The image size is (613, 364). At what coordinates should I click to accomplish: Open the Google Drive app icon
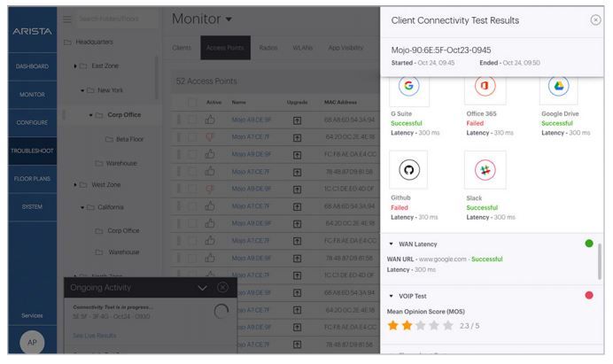tap(558, 86)
